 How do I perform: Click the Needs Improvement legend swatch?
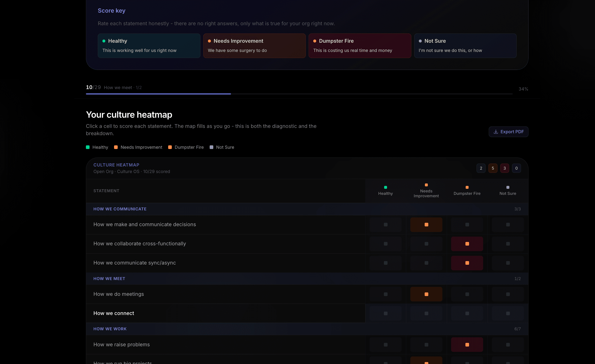tap(116, 147)
